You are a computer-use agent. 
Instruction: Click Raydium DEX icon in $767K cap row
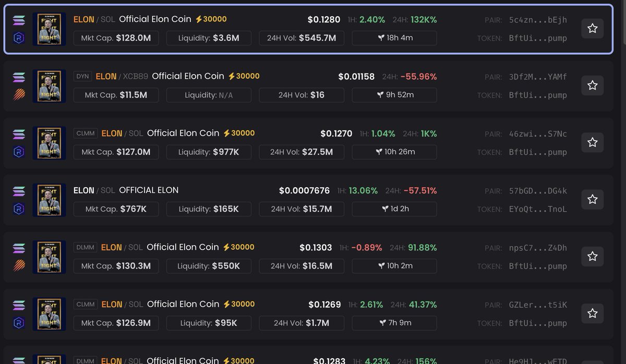click(19, 209)
